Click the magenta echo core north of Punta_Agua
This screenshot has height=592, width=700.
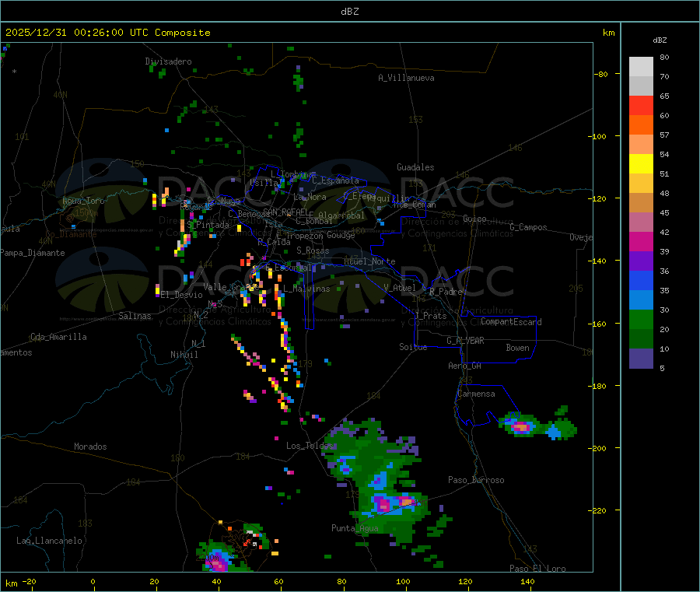click(383, 504)
